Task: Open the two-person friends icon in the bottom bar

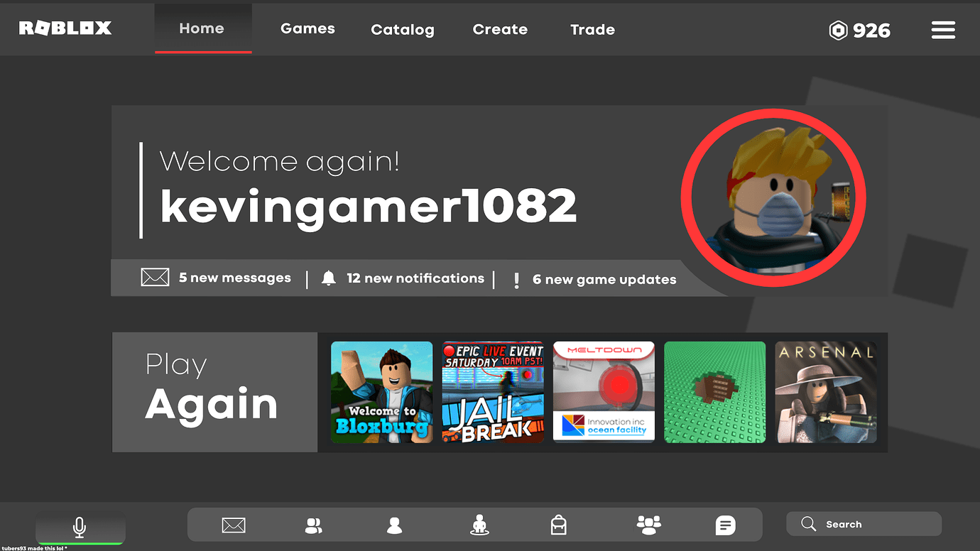Action: coord(313,525)
